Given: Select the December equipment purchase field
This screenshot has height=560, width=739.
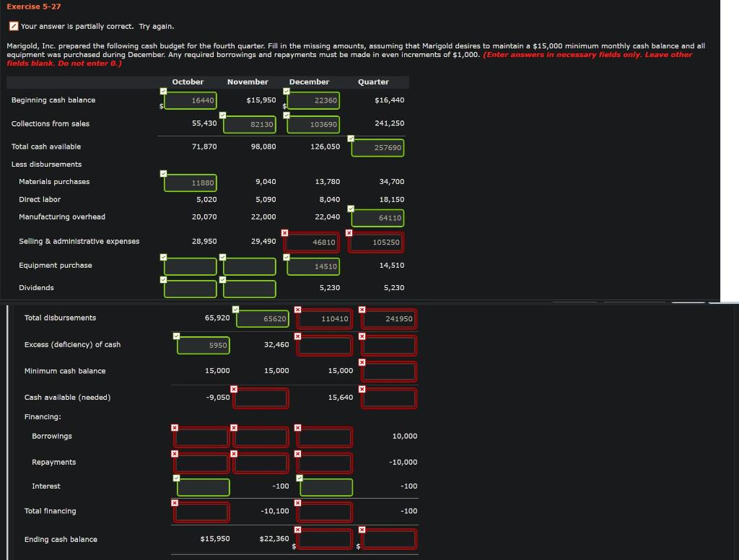Looking at the screenshot, I should (313, 266).
